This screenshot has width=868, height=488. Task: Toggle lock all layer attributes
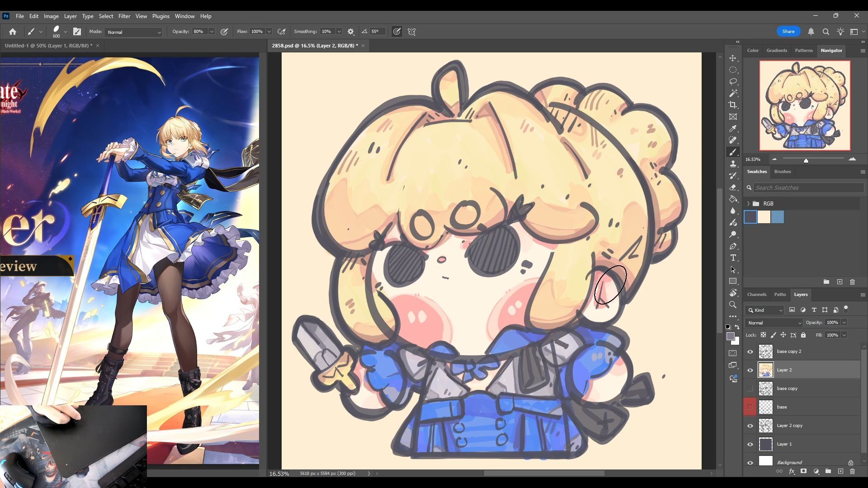pyautogui.click(x=803, y=335)
